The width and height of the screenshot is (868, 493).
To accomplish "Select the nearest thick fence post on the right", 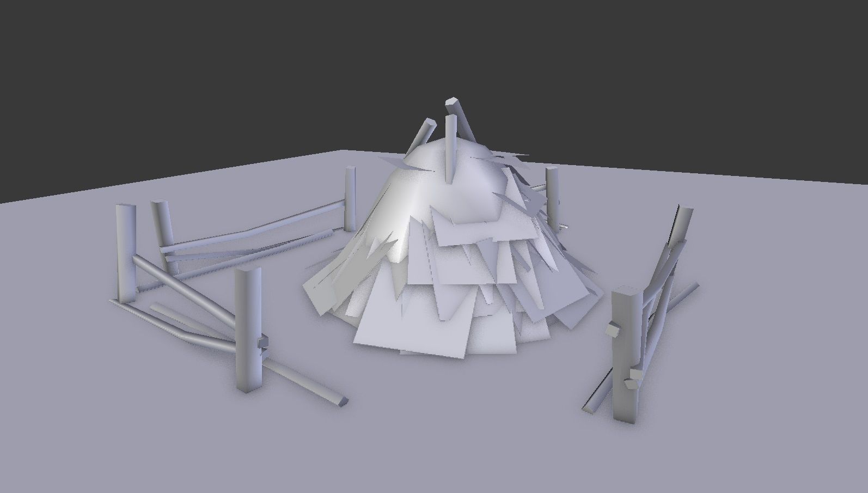I will 625,355.
